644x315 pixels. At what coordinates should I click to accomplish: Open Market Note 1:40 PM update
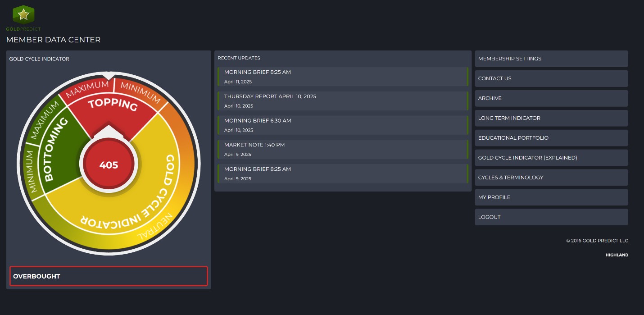click(x=342, y=150)
